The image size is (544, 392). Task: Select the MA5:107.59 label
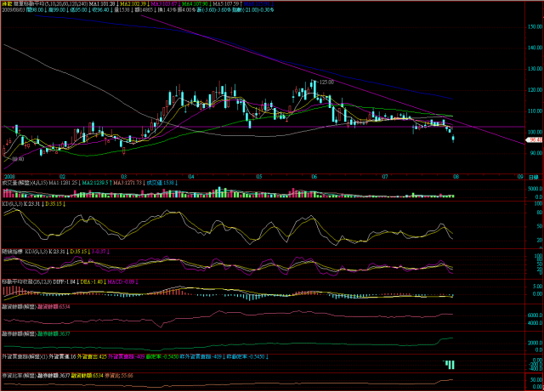tap(225, 3)
